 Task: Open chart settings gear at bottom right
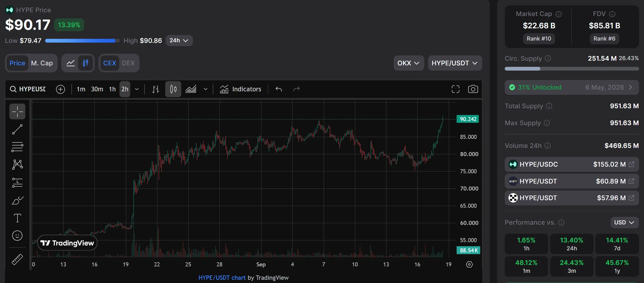(x=469, y=265)
